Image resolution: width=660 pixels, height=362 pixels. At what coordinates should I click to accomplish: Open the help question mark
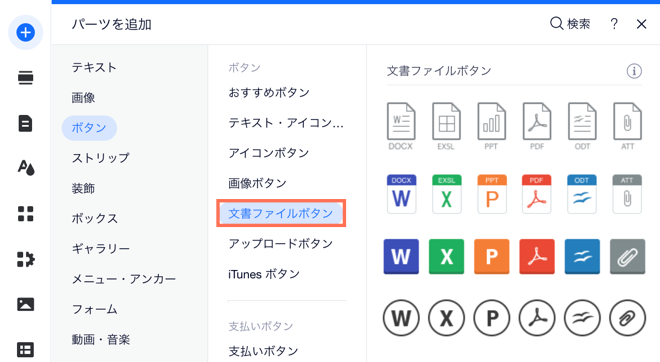coord(614,24)
